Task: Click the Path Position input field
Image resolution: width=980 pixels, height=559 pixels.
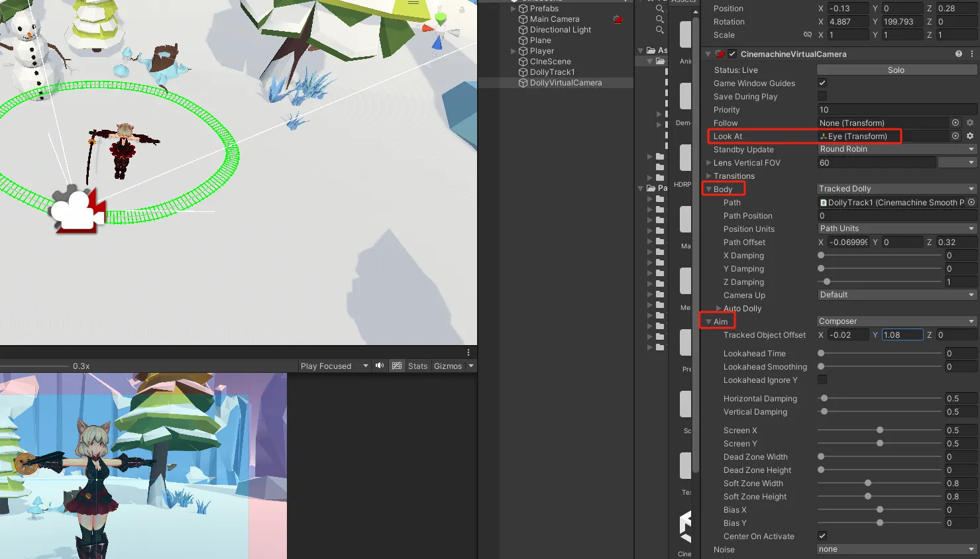Action: click(x=897, y=215)
